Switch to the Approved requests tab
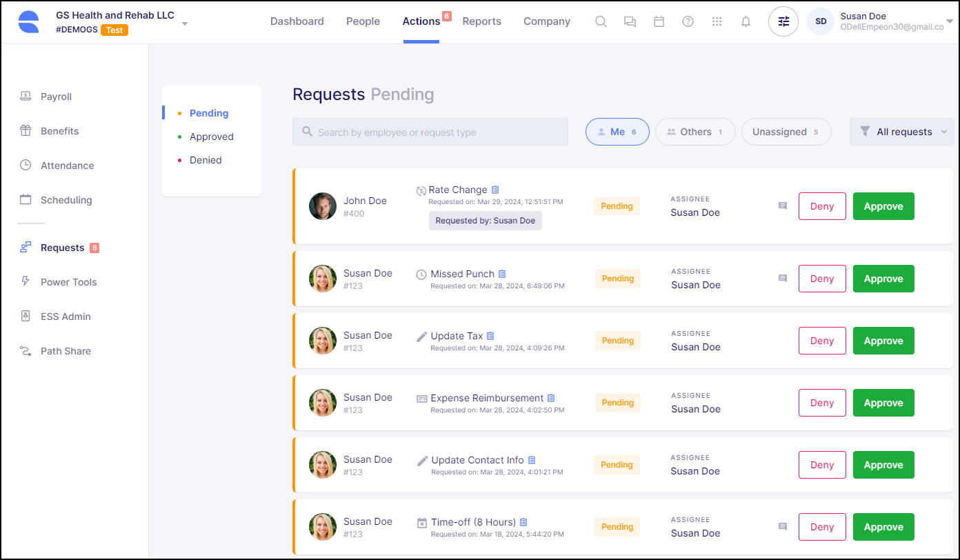The width and height of the screenshot is (960, 560). click(211, 136)
